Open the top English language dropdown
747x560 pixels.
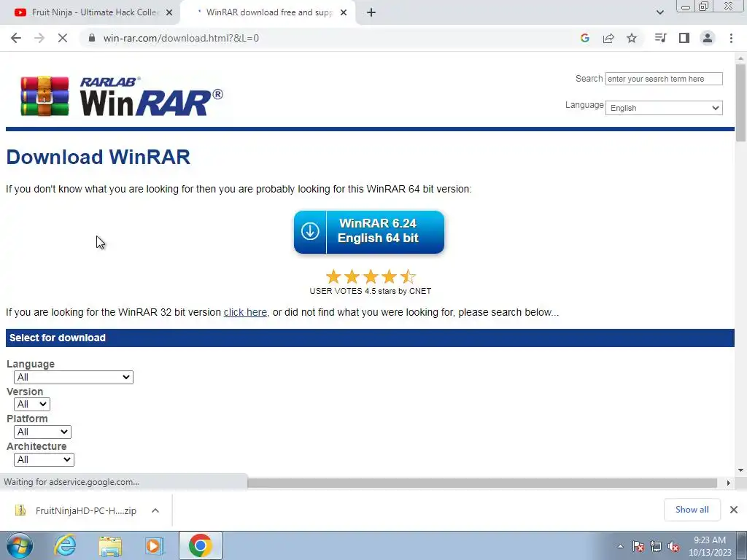pyautogui.click(x=664, y=108)
